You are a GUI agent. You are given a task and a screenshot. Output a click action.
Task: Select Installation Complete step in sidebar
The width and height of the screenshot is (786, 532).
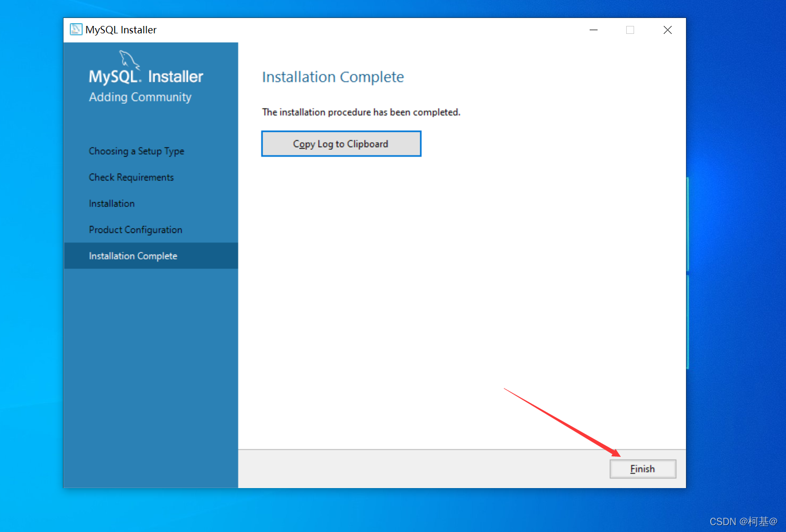tap(151, 256)
